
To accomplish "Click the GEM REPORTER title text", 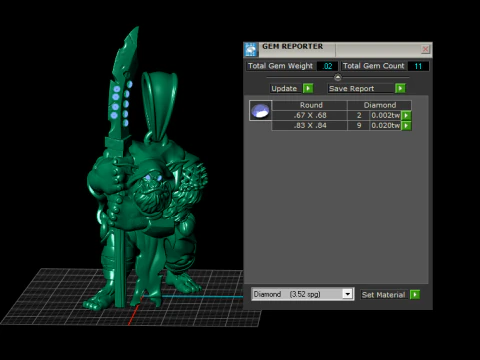I will point(292,46).
